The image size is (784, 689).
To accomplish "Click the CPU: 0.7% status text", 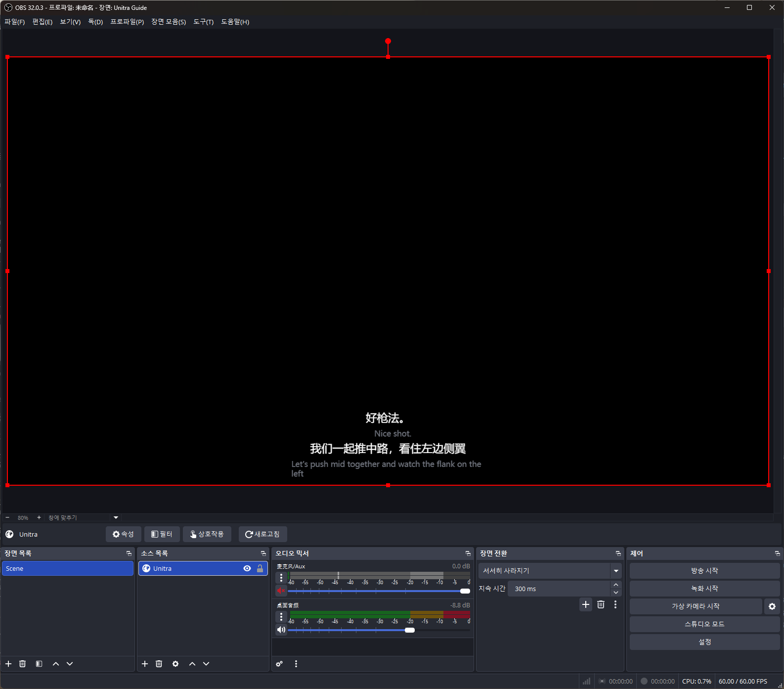I will [x=697, y=681].
